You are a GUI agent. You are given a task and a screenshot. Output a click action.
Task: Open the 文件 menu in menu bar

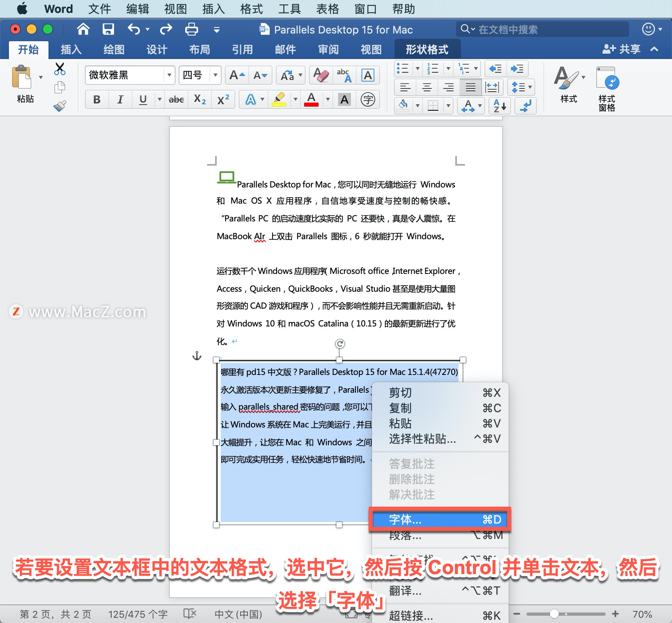coord(99,9)
